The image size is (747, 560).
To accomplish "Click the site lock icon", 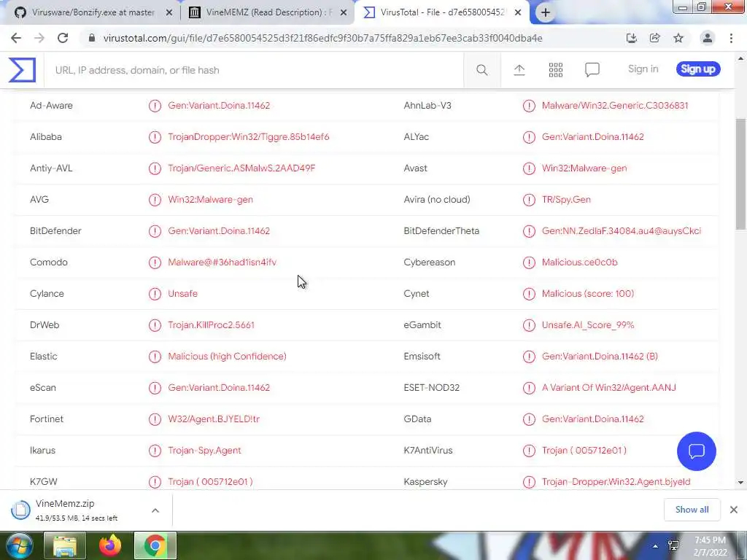I will pyautogui.click(x=92, y=38).
